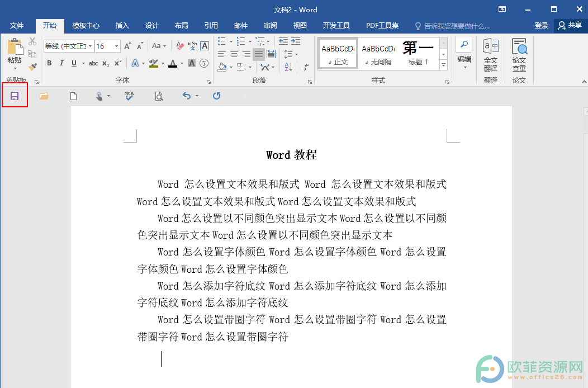
Task: Insert an enclosed character (字 circle icon)
Action: pos(204,63)
